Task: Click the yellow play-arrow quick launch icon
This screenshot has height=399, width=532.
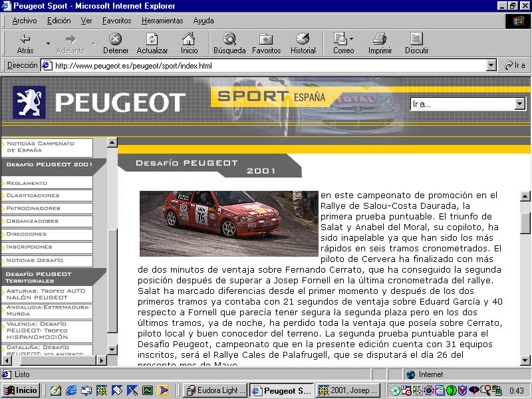Action: (x=163, y=390)
